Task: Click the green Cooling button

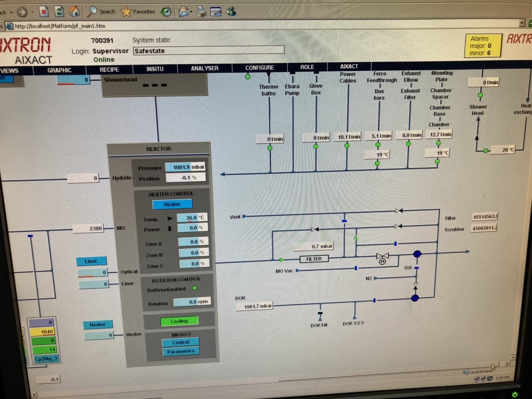Action: [179, 321]
